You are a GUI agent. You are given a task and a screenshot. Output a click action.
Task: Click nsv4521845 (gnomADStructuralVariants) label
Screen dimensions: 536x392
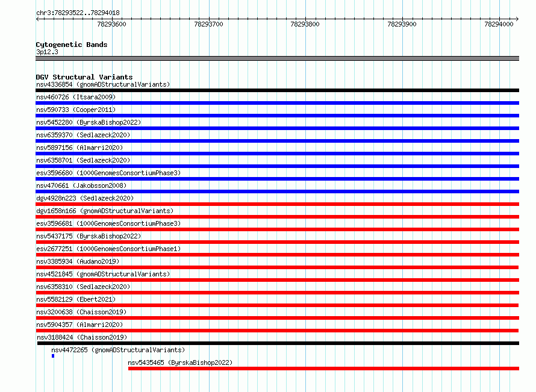point(103,274)
